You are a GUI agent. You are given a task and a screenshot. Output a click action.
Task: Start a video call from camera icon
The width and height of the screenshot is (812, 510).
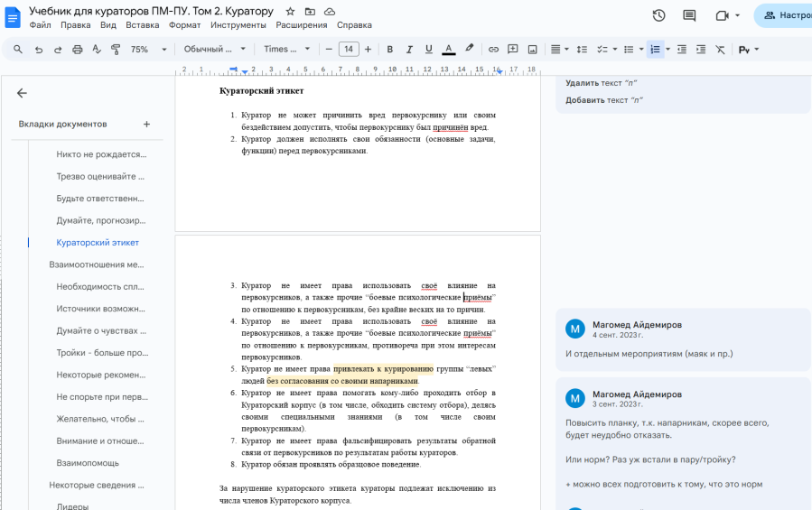tap(722, 15)
